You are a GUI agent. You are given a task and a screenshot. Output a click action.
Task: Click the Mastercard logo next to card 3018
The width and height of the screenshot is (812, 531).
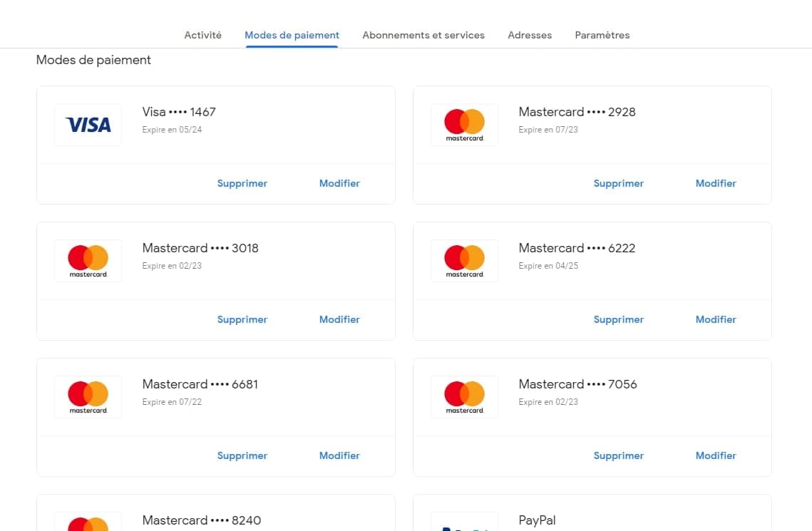(x=88, y=260)
